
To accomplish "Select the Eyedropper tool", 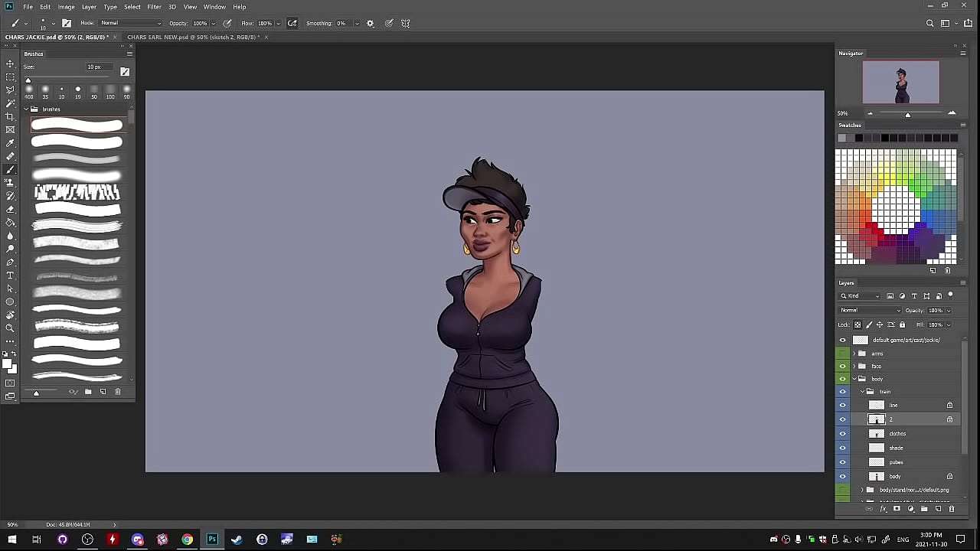I will tap(10, 143).
